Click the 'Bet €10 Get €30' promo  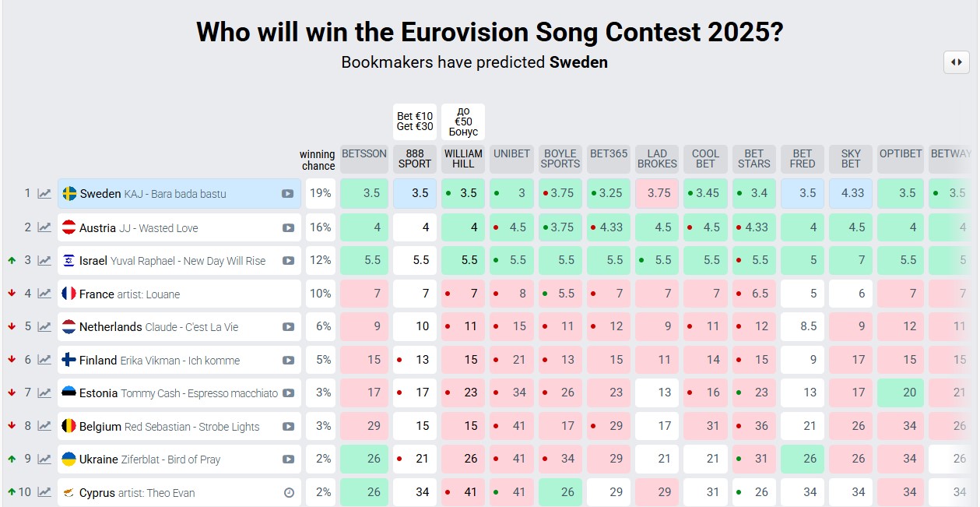pyautogui.click(x=415, y=121)
